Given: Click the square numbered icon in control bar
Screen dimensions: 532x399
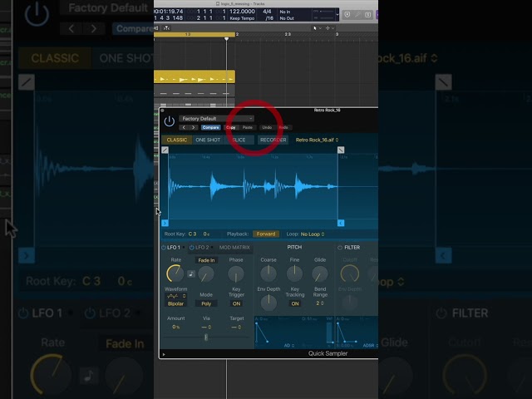Looking at the screenshot, I should pos(367,15).
